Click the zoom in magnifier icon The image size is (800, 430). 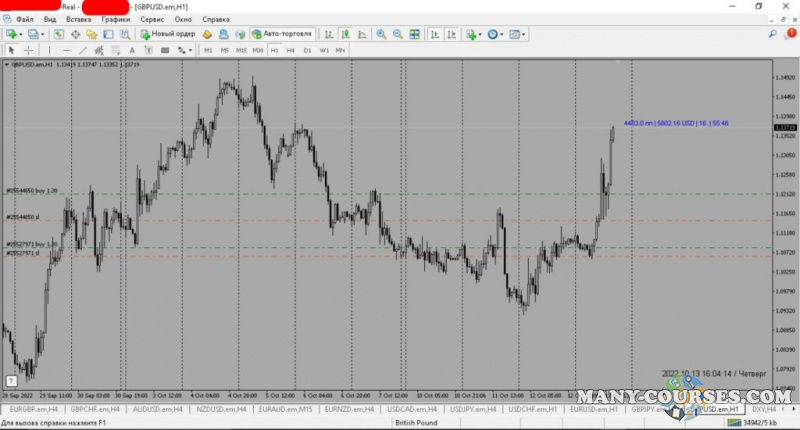point(381,34)
